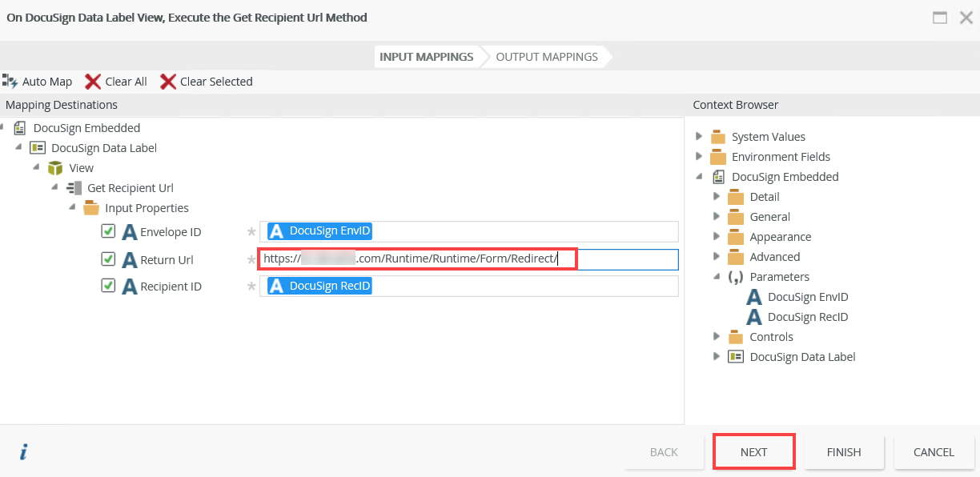Uncheck the Recipient ID checkbox

coord(109,286)
